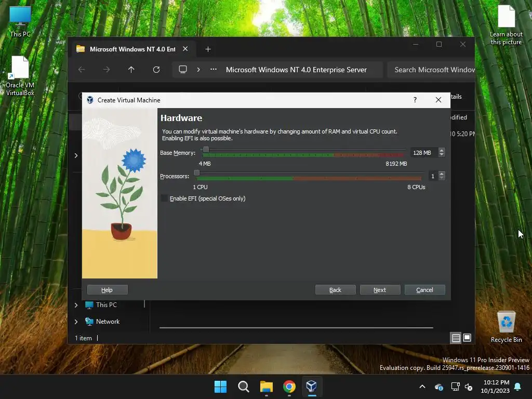Launch Google Chrome from taskbar
Viewport: 532px width, 399px height.
289,387
